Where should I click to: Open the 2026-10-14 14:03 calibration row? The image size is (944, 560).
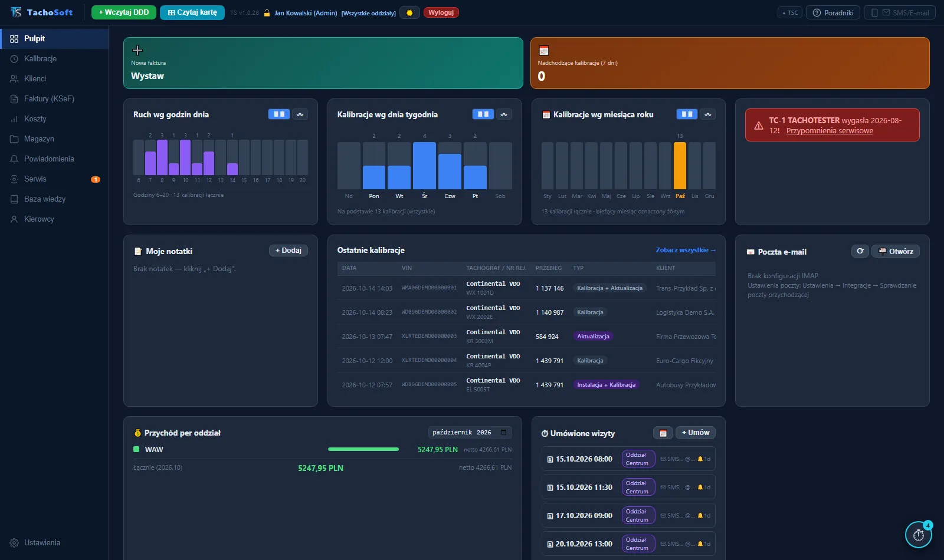point(526,288)
